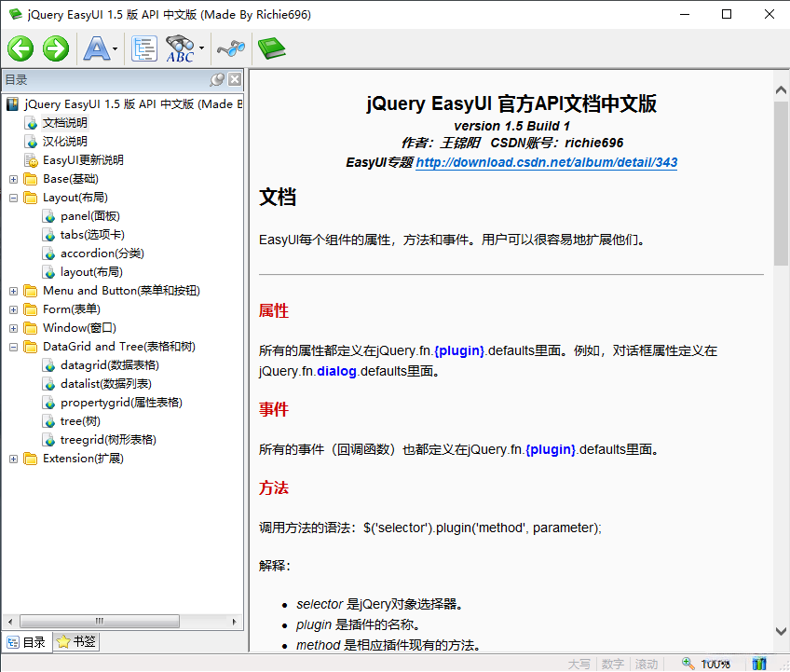790x672 pixels.
Task: Click the 100% zoom level text
Action: pyautogui.click(x=715, y=664)
